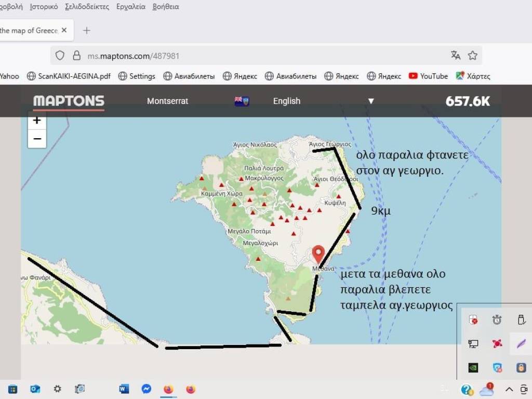Close the 'map of Greece' tab
This screenshot has width=532, height=399.
pyautogui.click(x=64, y=31)
